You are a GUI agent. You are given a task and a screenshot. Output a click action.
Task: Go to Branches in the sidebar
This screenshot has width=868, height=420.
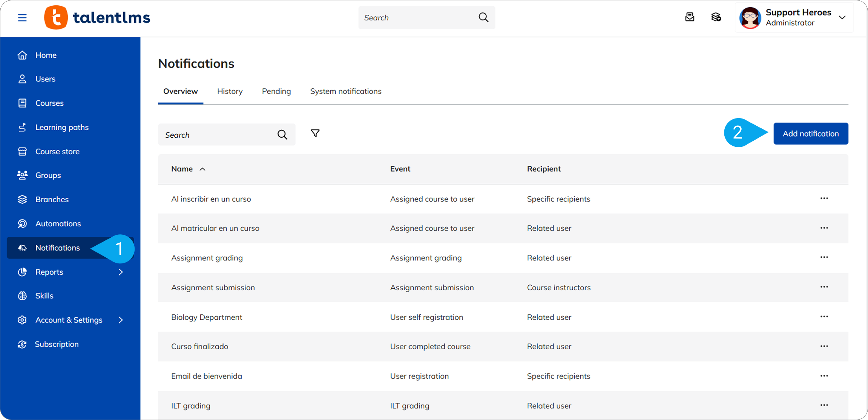point(52,199)
